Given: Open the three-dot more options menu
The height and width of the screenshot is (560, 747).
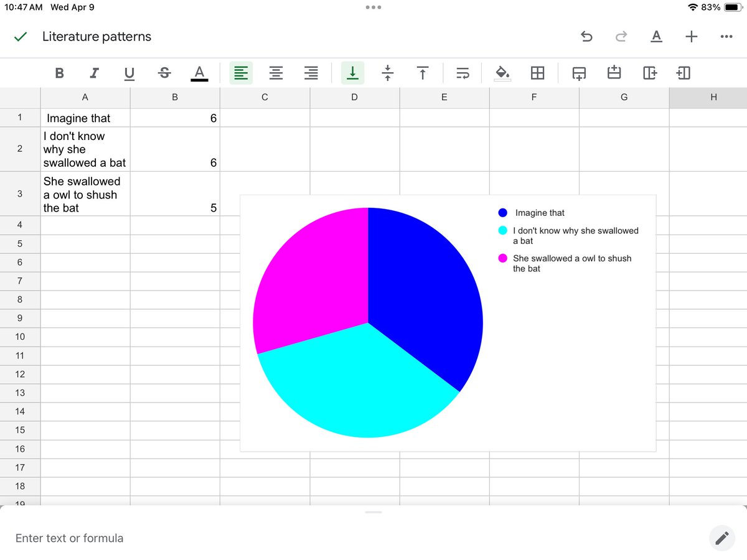Looking at the screenshot, I should [x=726, y=37].
